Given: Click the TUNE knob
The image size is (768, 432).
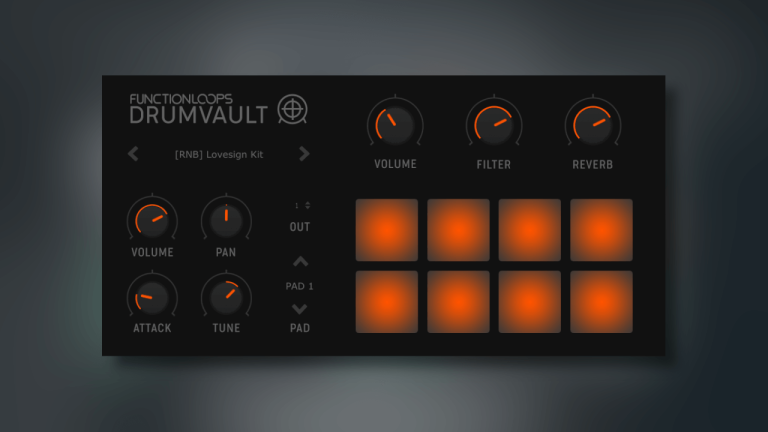Looking at the screenshot, I should coord(226,296).
